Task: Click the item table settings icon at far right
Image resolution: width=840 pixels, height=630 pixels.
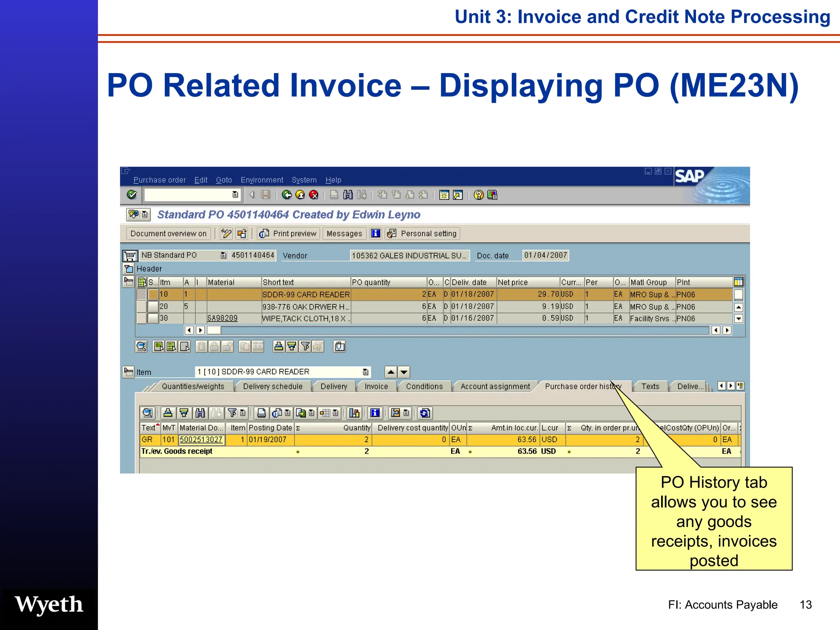Action: [x=738, y=282]
